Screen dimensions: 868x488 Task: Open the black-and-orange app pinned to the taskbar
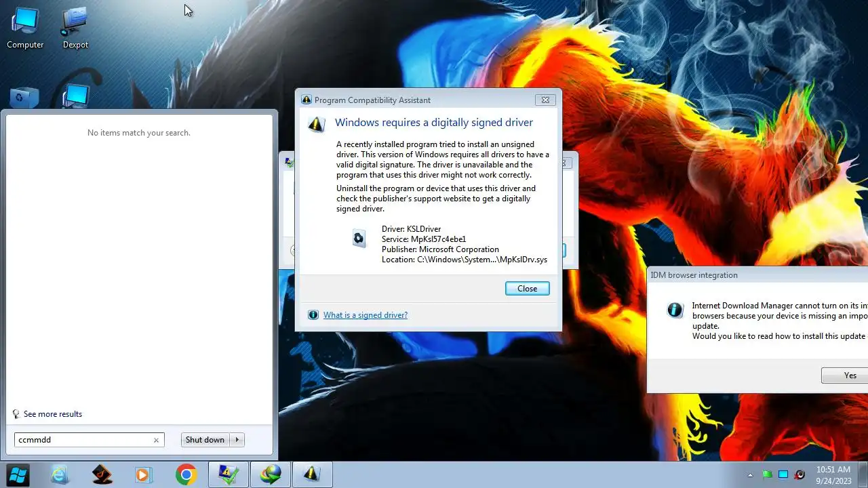click(x=102, y=474)
